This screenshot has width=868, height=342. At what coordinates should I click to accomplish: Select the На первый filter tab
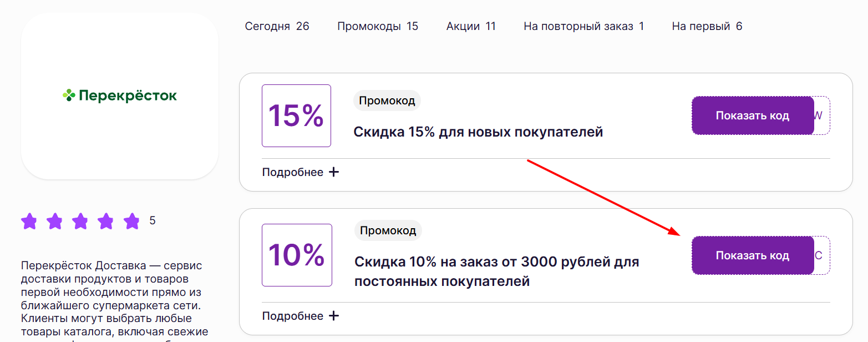tap(706, 26)
